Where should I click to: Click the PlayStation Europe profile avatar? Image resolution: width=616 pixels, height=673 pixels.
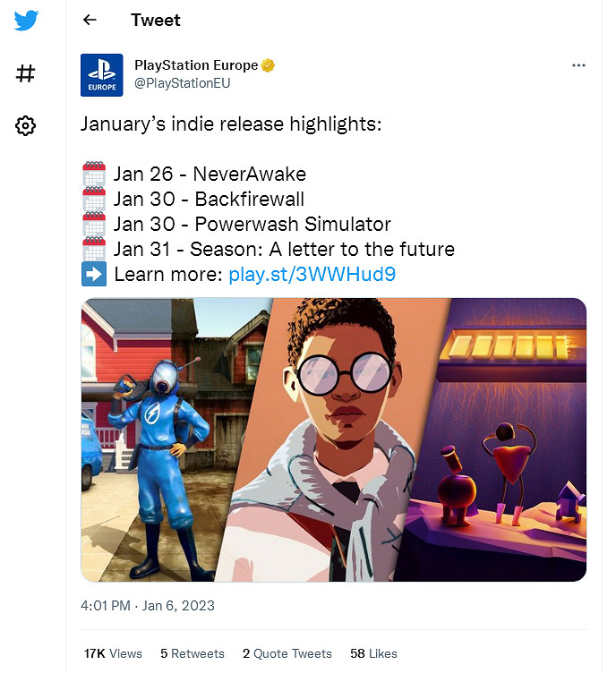[x=102, y=75]
